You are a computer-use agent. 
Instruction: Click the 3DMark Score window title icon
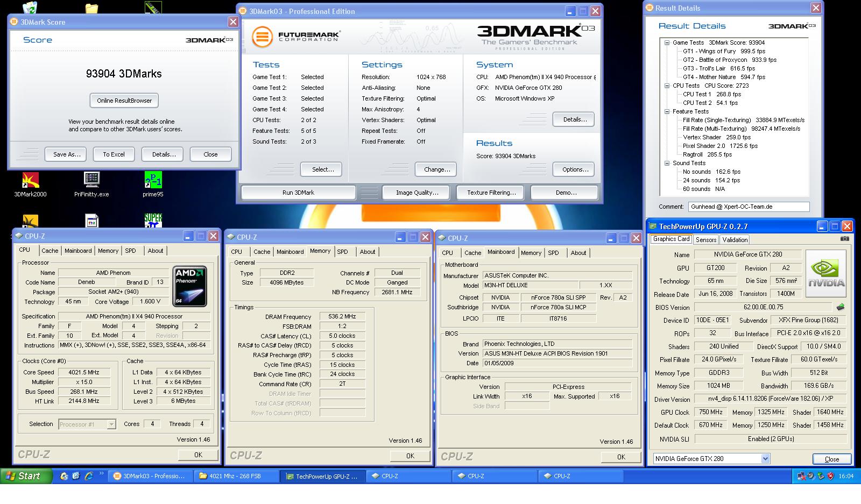tap(15, 22)
